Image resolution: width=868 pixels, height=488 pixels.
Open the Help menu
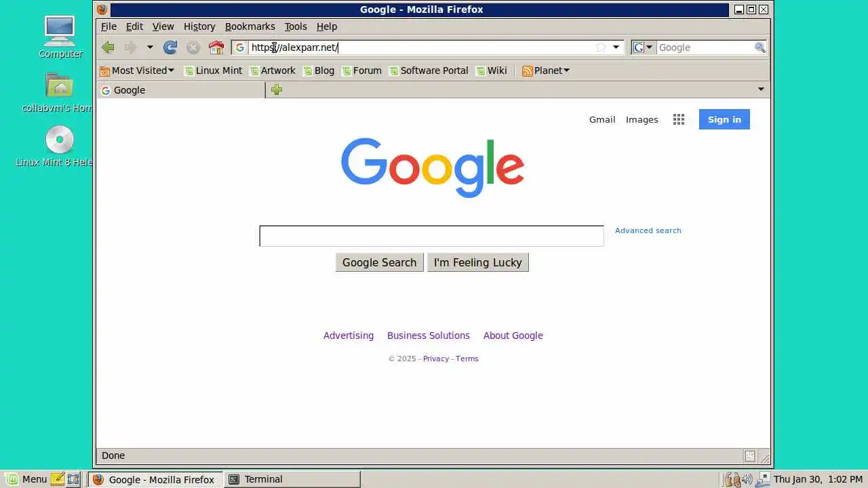327,26
